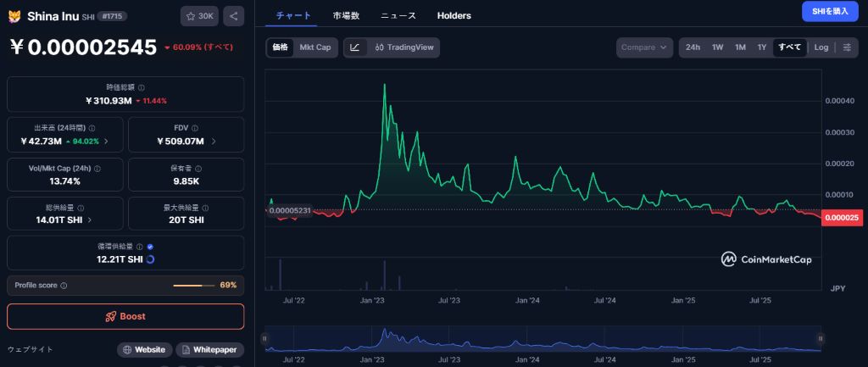The width and height of the screenshot is (868, 367).
Task: Open TradingView chart mode
Action: 404,47
